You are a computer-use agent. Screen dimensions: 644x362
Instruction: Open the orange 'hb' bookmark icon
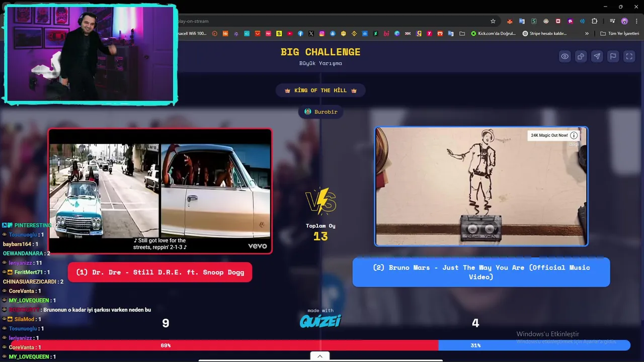(x=225, y=34)
